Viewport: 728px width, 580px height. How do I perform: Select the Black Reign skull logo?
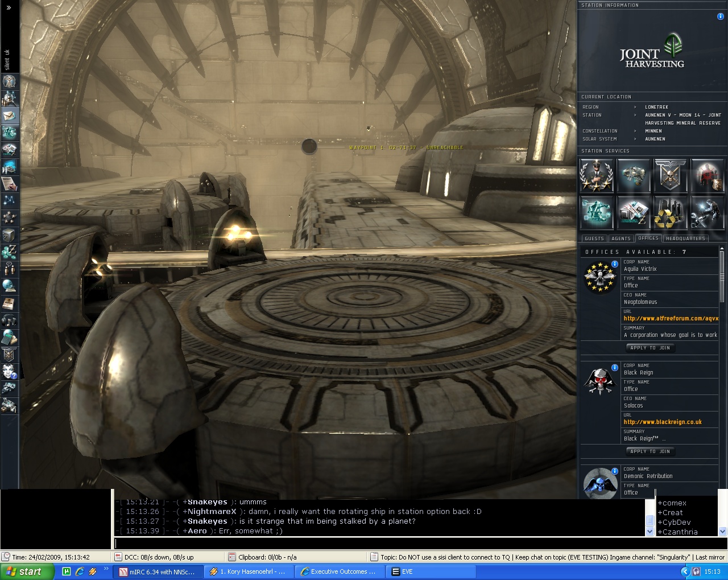click(x=600, y=381)
